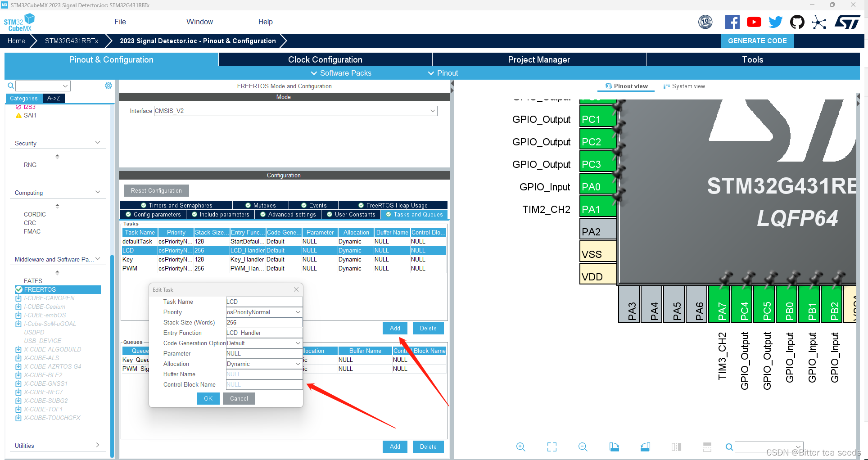Select the green PB0 pin
The width and height of the screenshot is (868, 460).
(787, 304)
